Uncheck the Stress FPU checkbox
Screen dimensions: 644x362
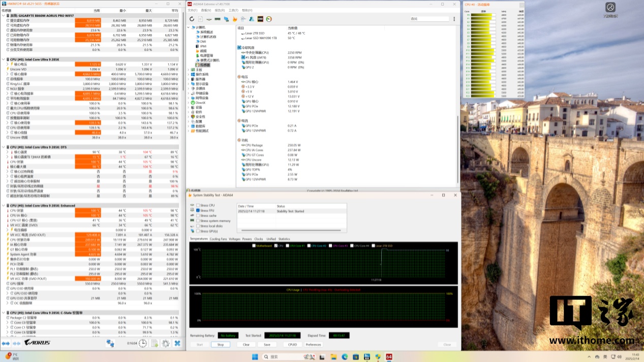(198, 210)
